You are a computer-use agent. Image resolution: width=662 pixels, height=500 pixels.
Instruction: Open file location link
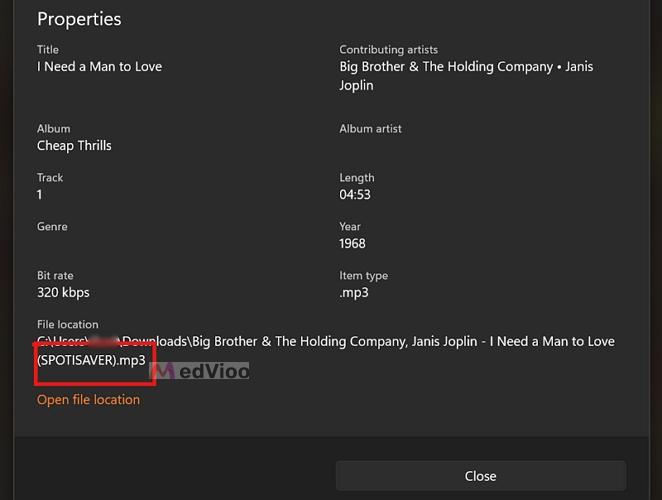88,399
